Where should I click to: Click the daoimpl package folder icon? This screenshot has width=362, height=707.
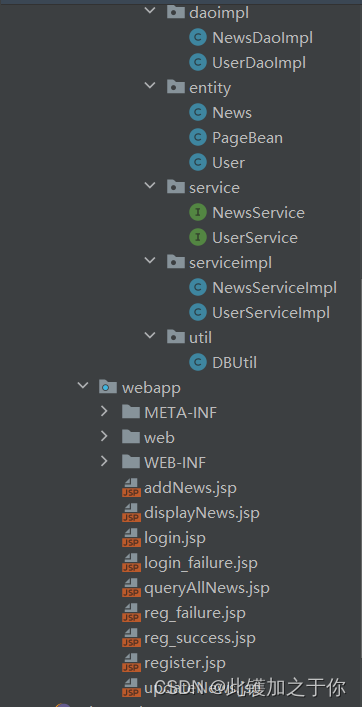(175, 12)
